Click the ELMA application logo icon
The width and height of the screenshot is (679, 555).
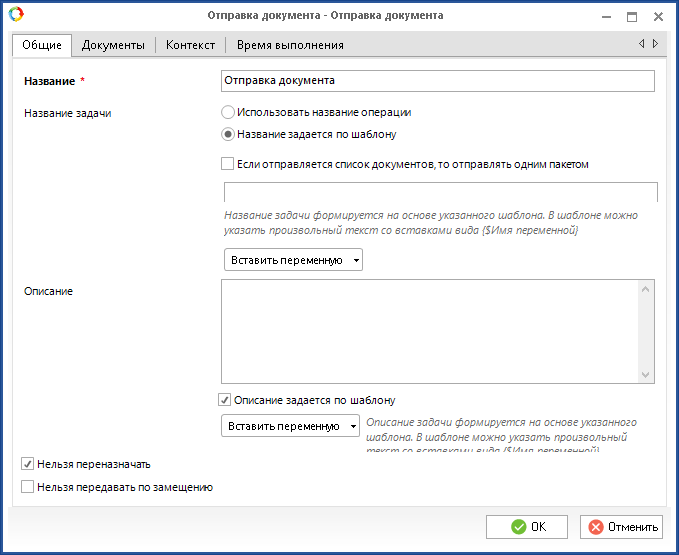pos(17,15)
